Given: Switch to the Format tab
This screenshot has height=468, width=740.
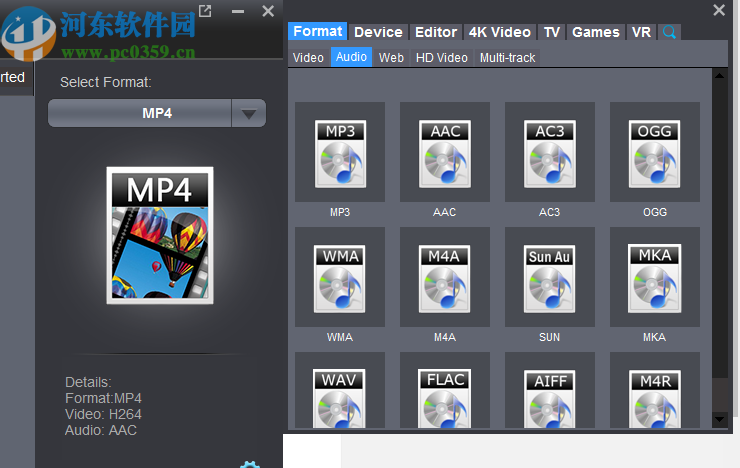Looking at the screenshot, I should [x=318, y=32].
